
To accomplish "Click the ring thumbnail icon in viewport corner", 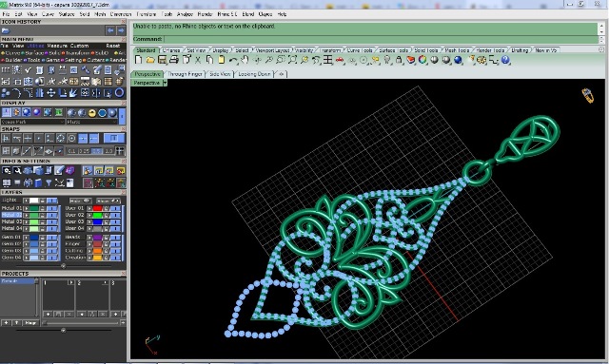I will [x=587, y=95].
